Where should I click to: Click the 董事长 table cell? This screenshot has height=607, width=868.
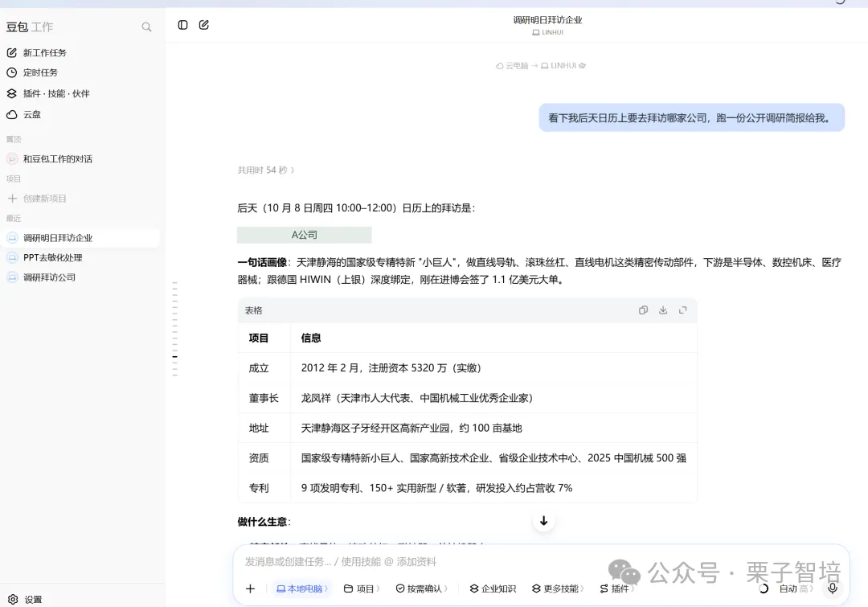point(264,398)
